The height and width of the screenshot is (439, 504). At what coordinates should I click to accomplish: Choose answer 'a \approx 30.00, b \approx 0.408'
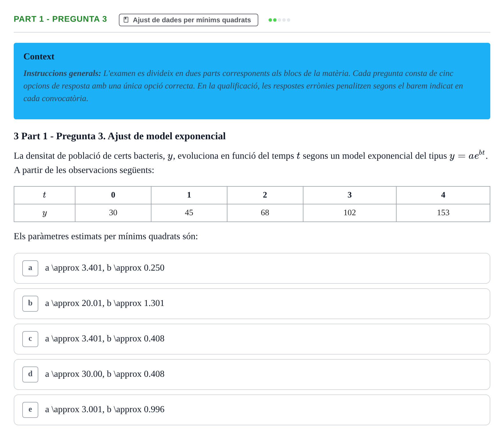pos(252,374)
